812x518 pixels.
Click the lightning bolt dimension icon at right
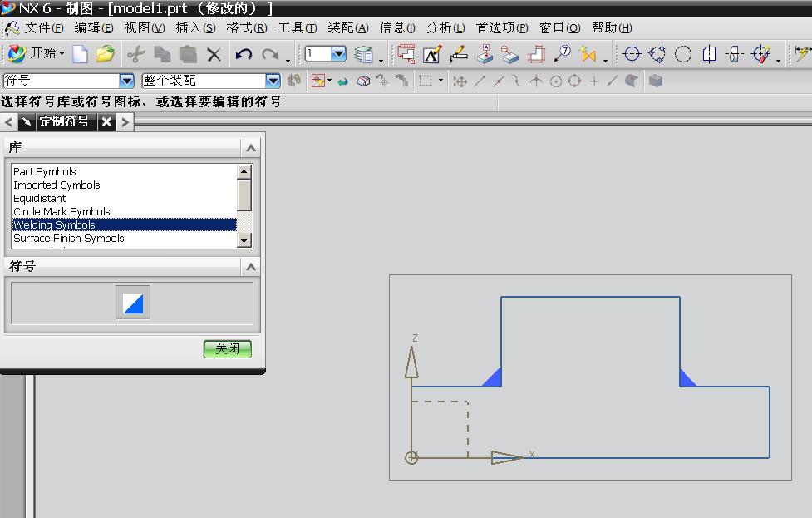click(803, 54)
